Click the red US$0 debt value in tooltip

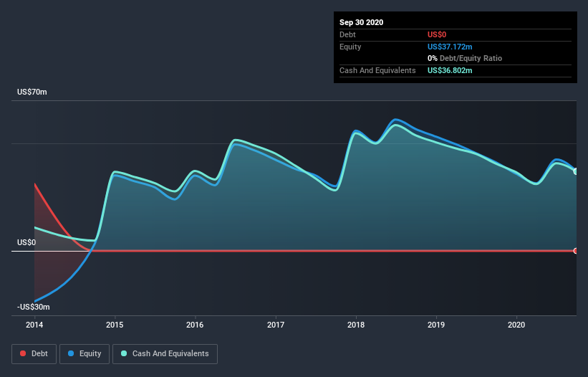pos(437,34)
